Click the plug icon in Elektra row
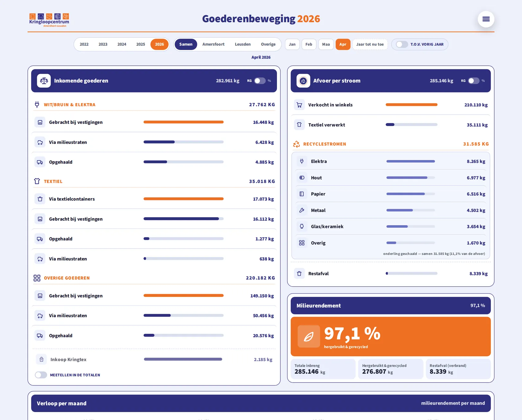Screen dimensions: 522x420 coord(302,161)
